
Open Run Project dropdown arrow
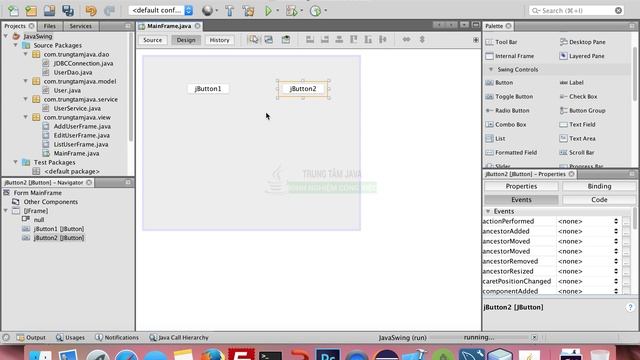[278, 11]
